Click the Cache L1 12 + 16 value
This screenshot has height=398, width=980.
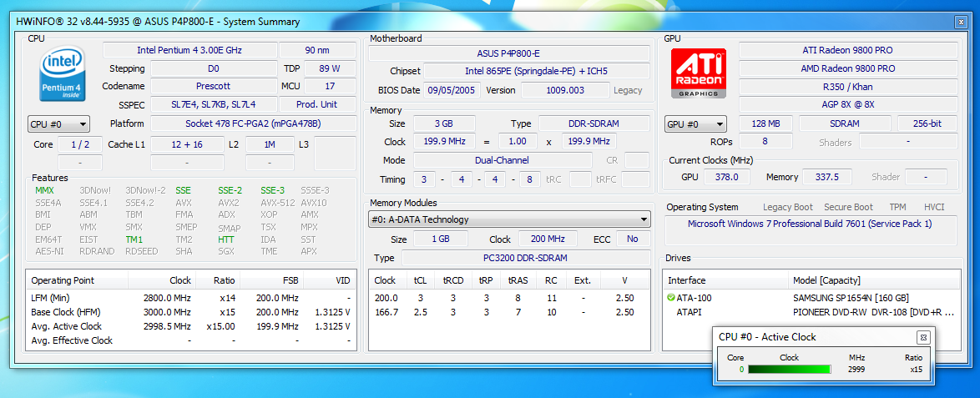tap(187, 144)
